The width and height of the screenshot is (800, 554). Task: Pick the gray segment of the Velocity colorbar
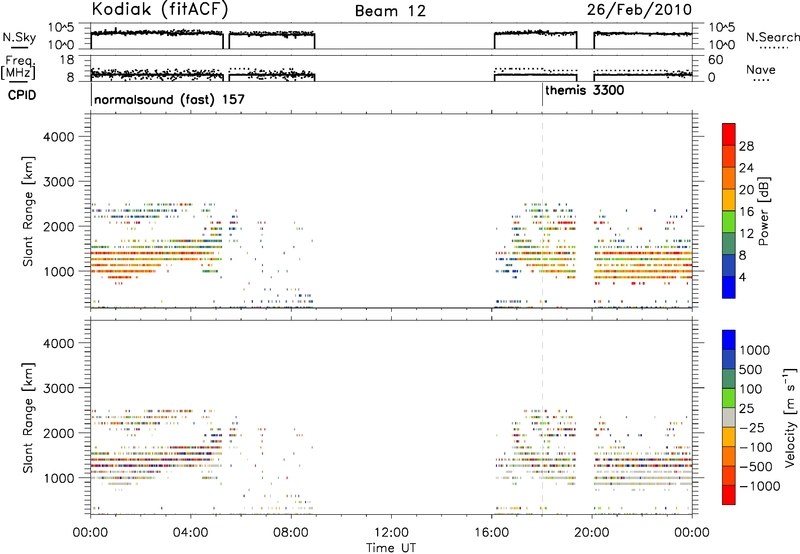[x=729, y=418]
